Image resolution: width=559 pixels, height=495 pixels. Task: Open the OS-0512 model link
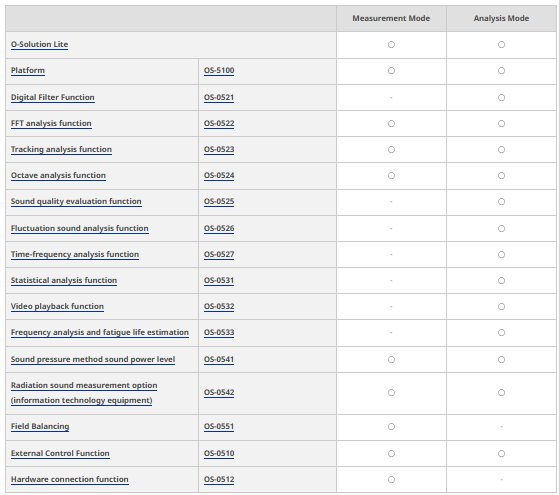(219, 480)
